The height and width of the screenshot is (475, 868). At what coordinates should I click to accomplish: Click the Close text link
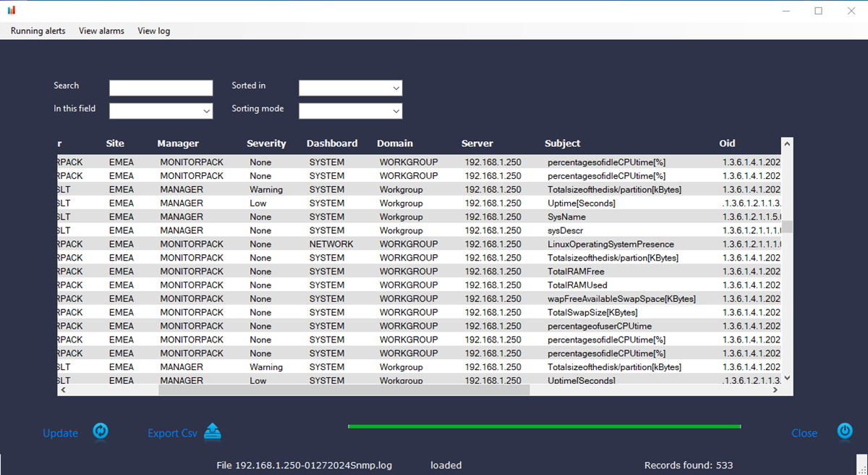coord(804,433)
